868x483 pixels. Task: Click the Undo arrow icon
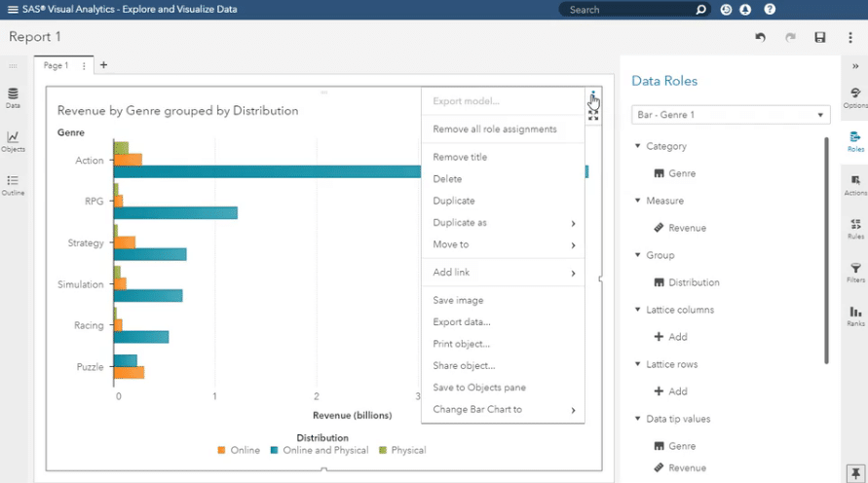coord(760,37)
